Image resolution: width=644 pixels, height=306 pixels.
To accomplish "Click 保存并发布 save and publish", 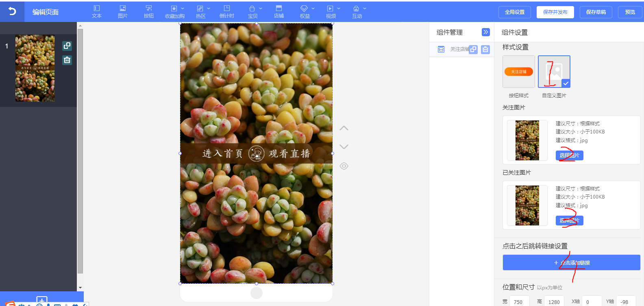I will pos(555,12).
